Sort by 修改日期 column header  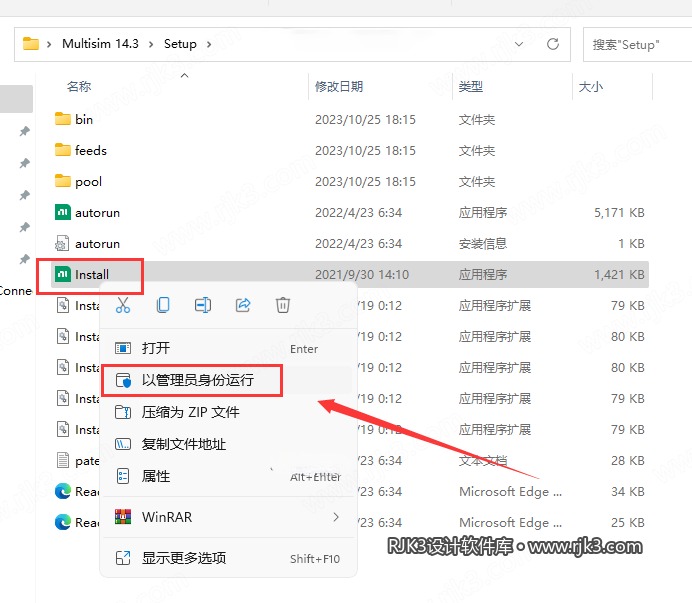(339, 86)
